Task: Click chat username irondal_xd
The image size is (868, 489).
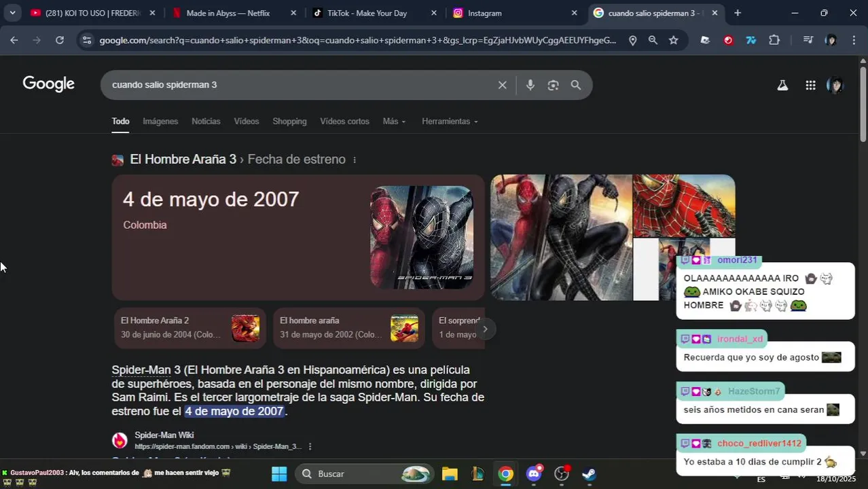Action: click(740, 339)
